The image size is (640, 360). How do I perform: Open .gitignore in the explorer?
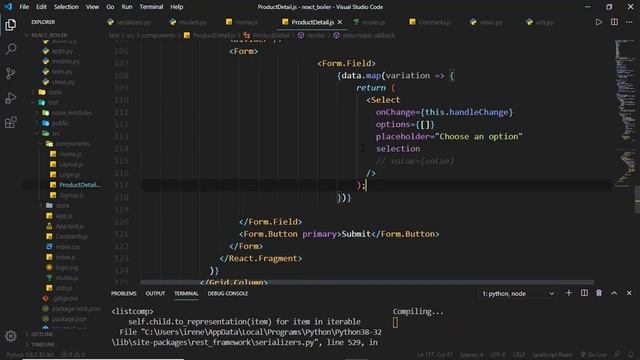(65, 298)
